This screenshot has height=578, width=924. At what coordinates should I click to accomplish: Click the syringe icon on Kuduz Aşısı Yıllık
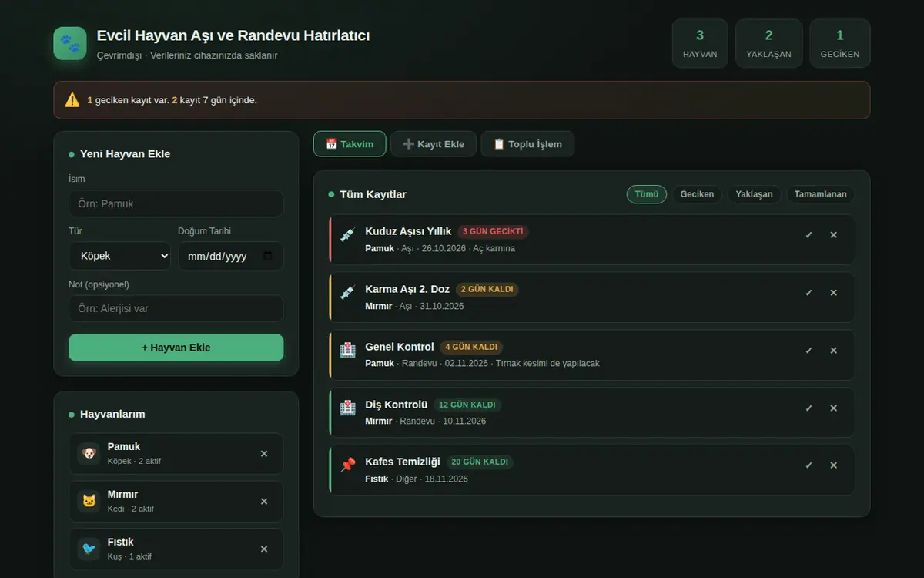348,235
